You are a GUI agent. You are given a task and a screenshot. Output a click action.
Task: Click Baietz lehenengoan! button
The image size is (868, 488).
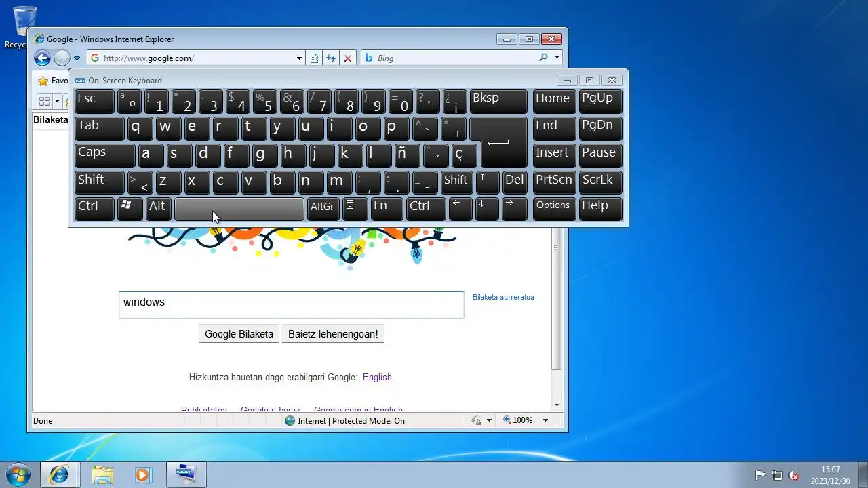pos(333,333)
